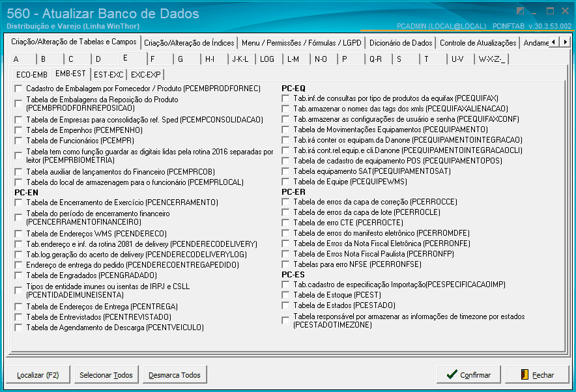This screenshot has height=392, width=576.
Task: Click the Selecionar Todos button
Action: click(106, 375)
